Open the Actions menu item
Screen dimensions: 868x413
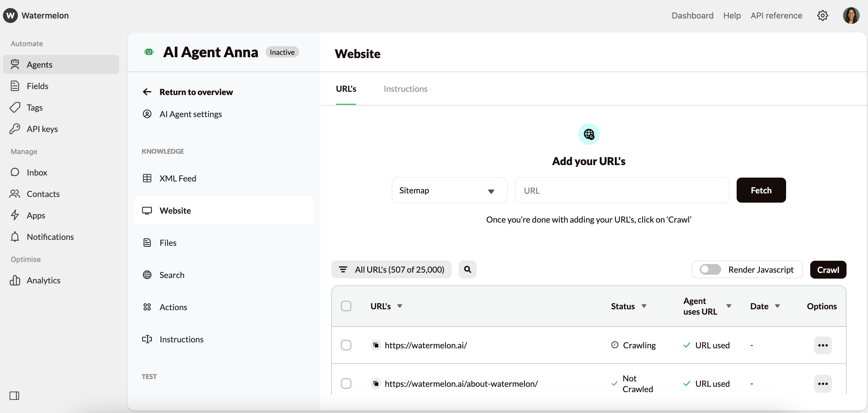(x=173, y=307)
